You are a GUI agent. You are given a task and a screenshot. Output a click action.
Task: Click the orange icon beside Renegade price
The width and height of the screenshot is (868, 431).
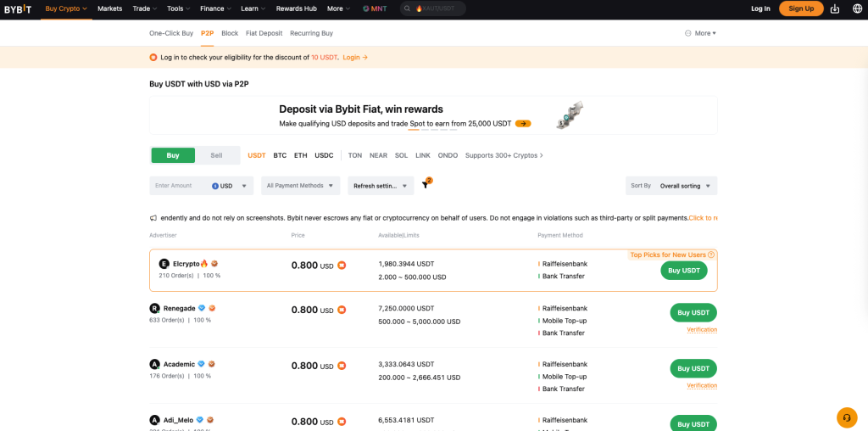click(342, 310)
